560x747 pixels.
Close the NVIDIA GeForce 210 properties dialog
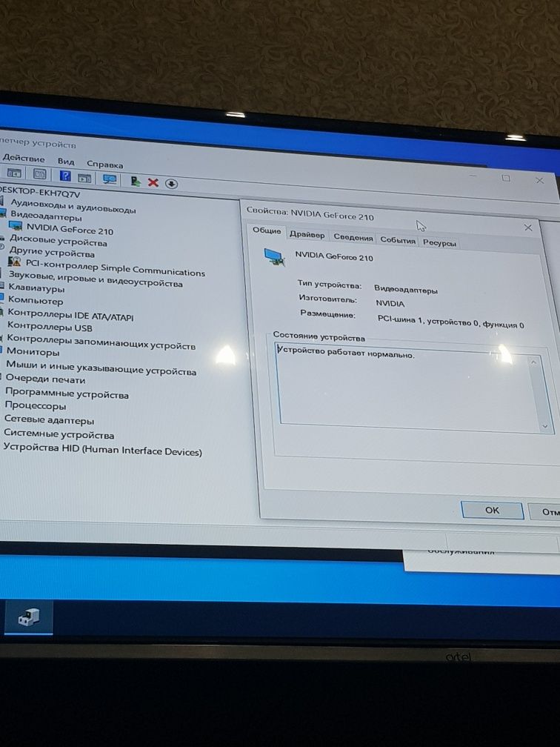point(528,228)
